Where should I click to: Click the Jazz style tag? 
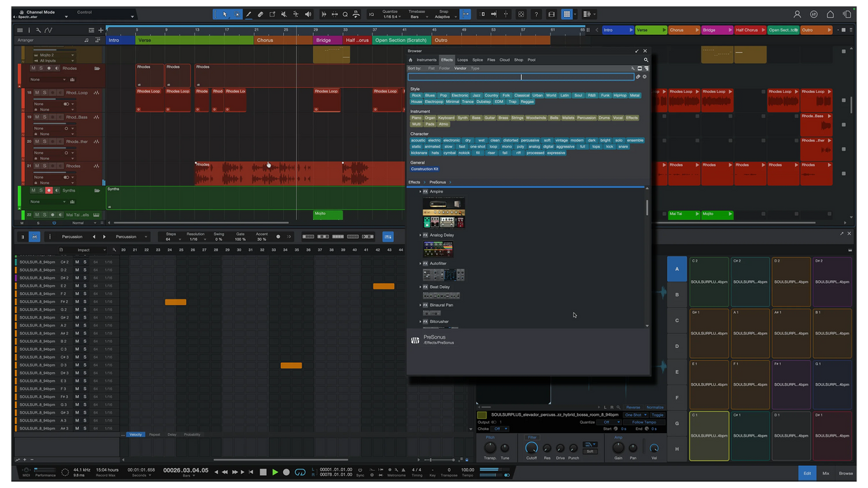476,95
